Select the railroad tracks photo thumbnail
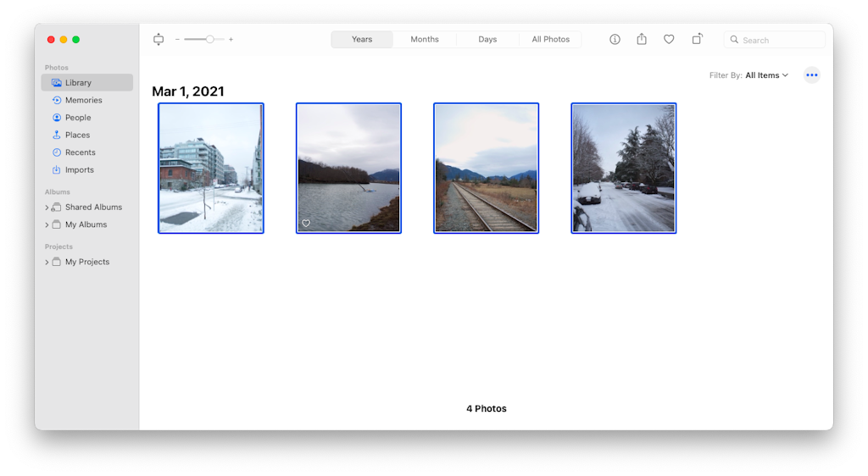 coord(486,168)
